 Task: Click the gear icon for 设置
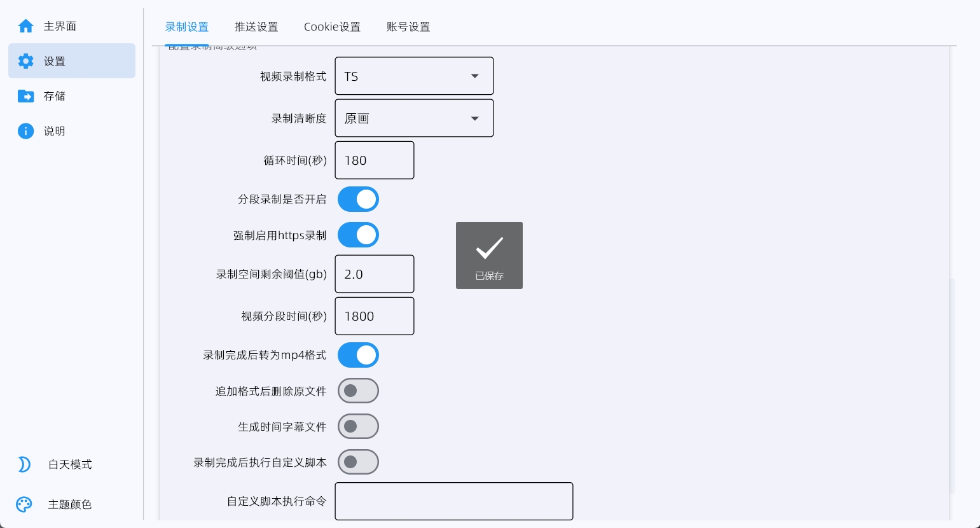pos(25,61)
